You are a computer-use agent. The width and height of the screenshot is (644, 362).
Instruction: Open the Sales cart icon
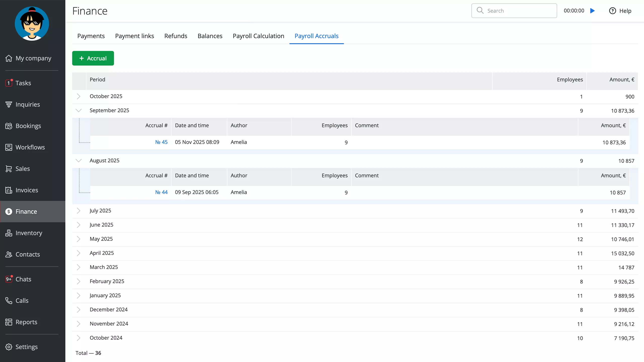9,169
